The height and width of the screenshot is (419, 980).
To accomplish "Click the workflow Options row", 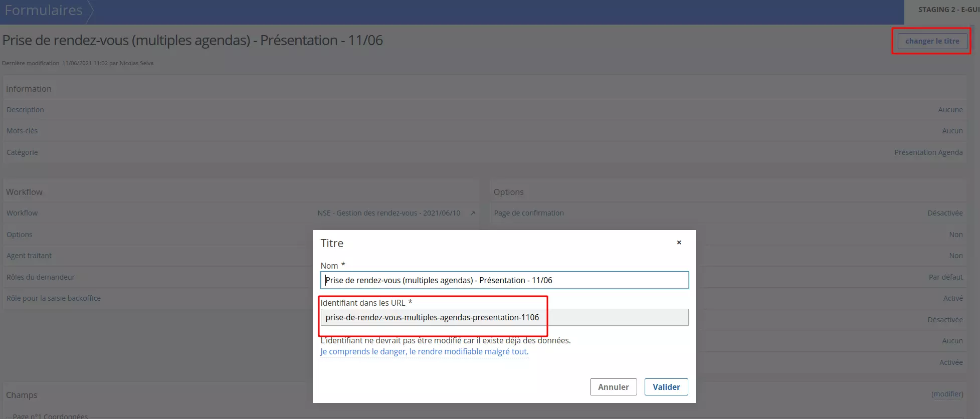I will point(241,235).
